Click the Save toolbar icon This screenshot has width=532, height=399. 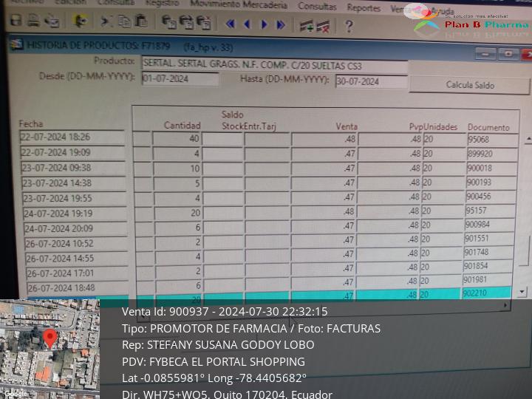16,20
